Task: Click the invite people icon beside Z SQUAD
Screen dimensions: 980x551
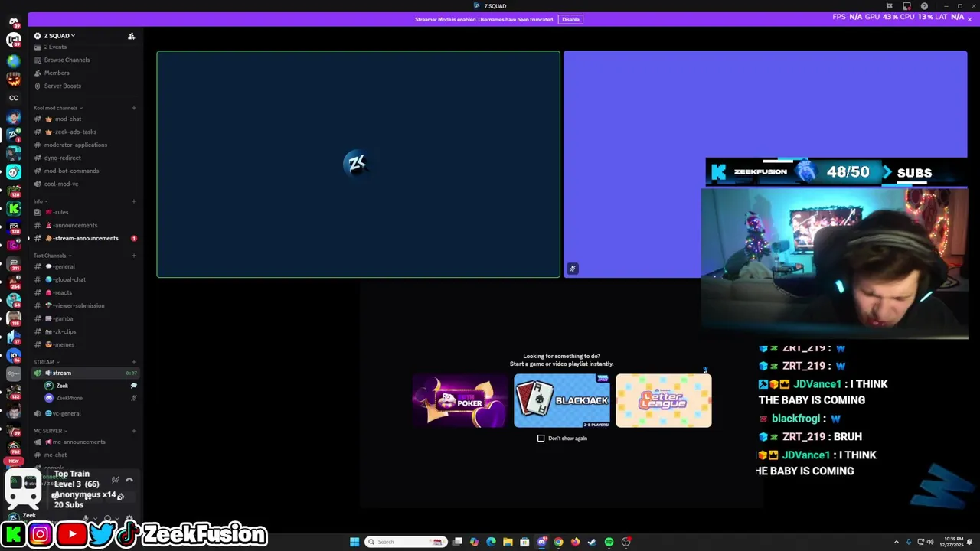Action: [x=131, y=36]
